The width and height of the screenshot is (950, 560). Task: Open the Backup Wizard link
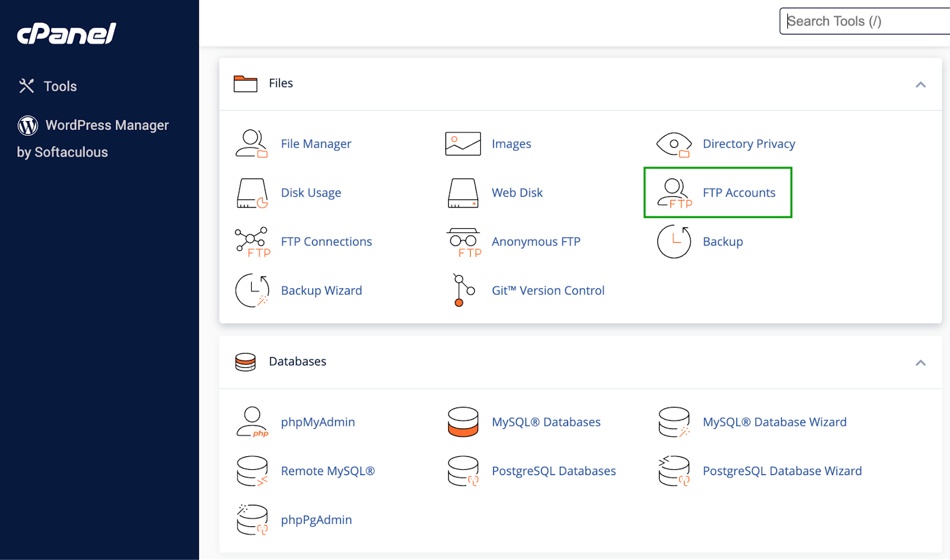point(321,290)
